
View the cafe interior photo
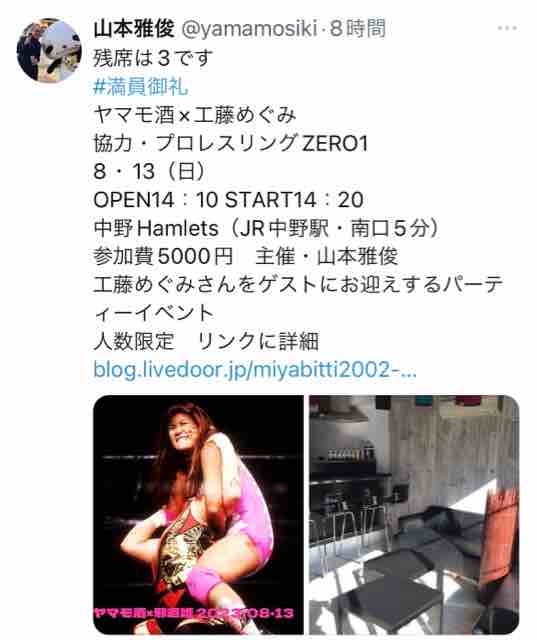pos(414,514)
